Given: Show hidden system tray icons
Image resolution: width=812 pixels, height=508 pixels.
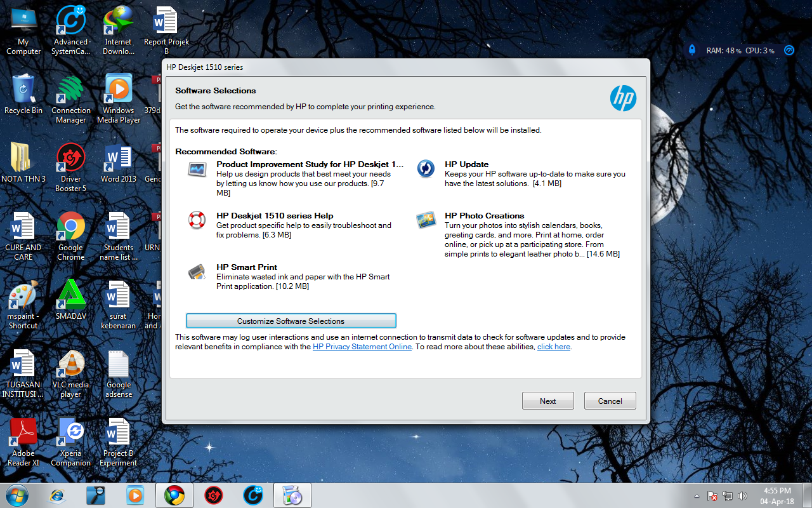Looking at the screenshot, I should click(697, 496).
